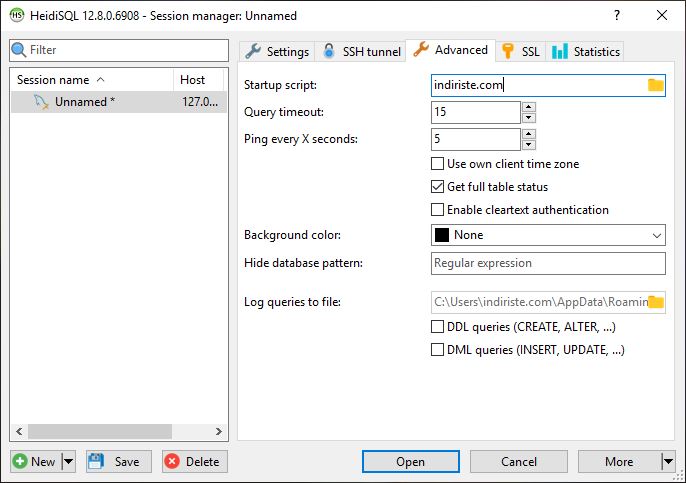The width and height of the screenshot is (686, 483).
Task: Switch to the Settings tab
Action: tap(277, 52)
